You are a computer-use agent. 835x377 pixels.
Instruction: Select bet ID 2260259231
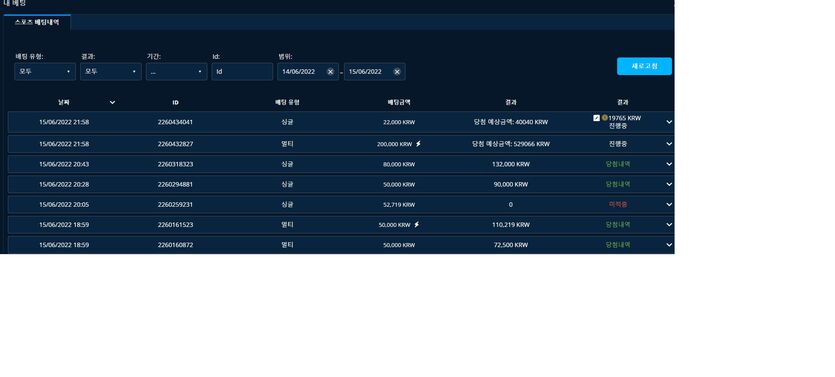click(x=175, y=204)
